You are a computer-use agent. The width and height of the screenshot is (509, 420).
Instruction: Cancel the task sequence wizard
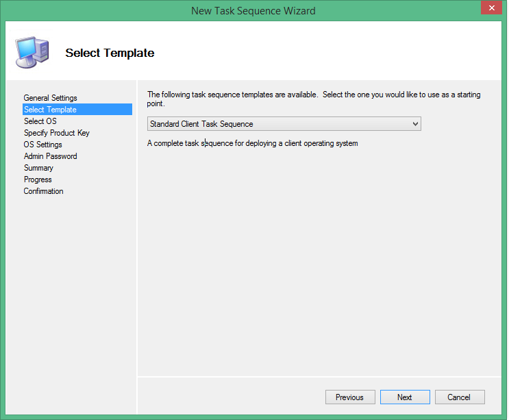coord(458,397)
